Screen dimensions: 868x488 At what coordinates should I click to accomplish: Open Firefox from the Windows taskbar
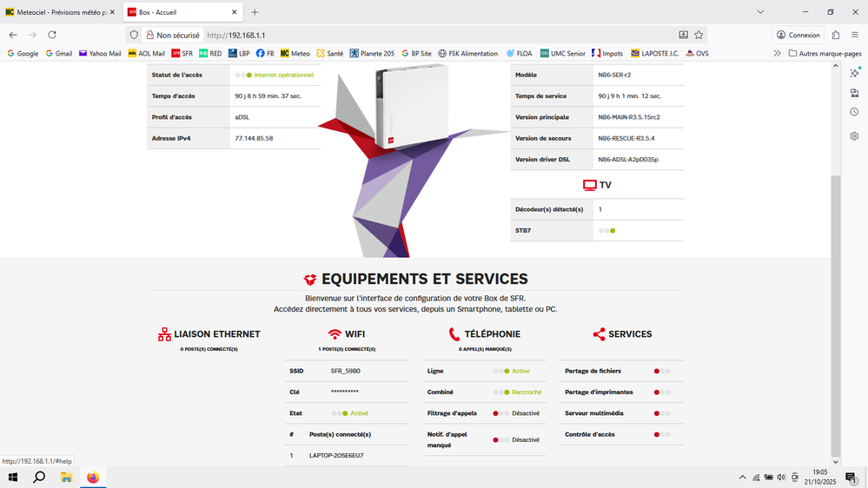(x=93, y=478)
